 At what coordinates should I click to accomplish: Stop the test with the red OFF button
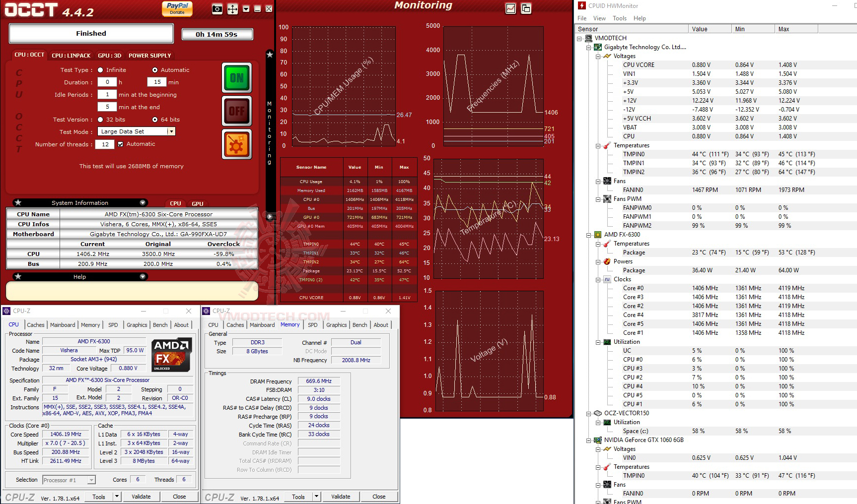(x=236, y=111)
